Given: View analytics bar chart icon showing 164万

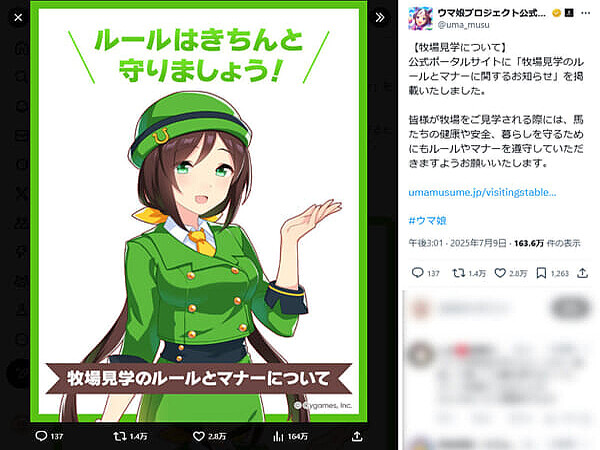Looking at the screenshot, I should 279,436.
